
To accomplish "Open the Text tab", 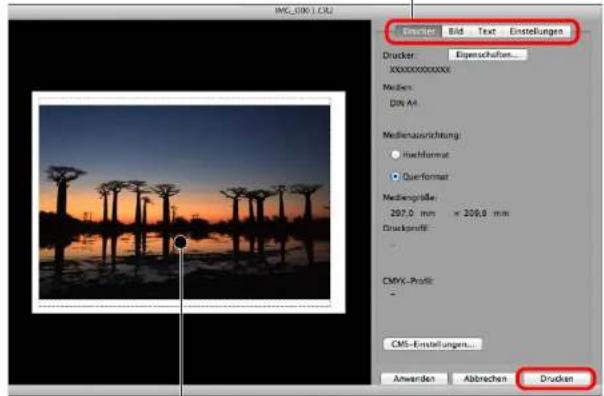I will tap(487, 31).
